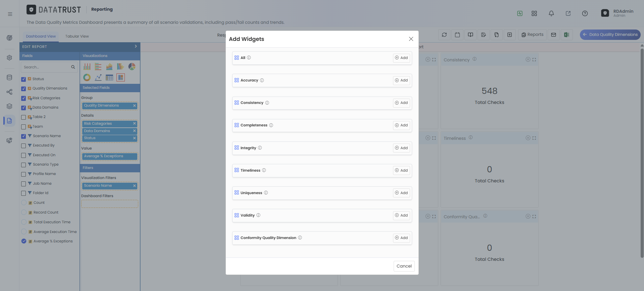Cancel the Add Widgets dialog
Screen dimensions: 644x291
(x=404, y=266)
